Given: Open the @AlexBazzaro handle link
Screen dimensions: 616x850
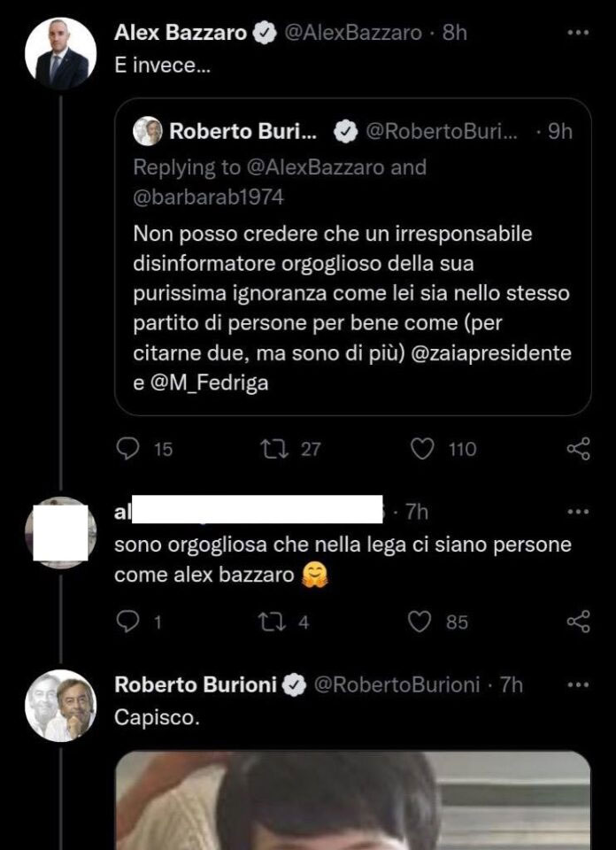Looking at the screenshot, I should tap(350, 34).
